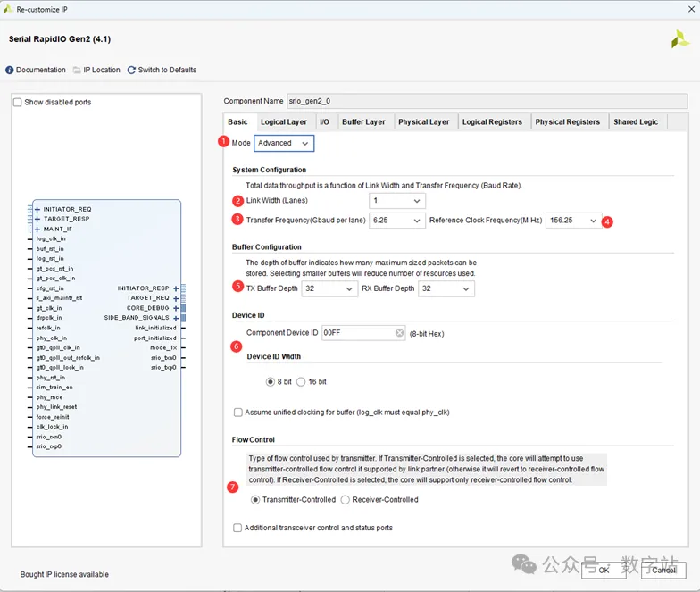
Task: Expand the INITIATOR_REQ port plus icon
Action: point(37,209)
